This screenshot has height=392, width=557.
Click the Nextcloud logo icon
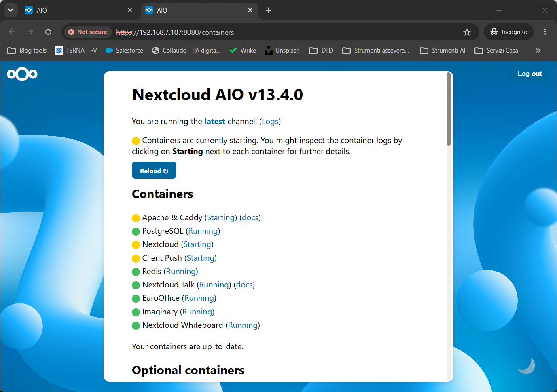(22, 74)
